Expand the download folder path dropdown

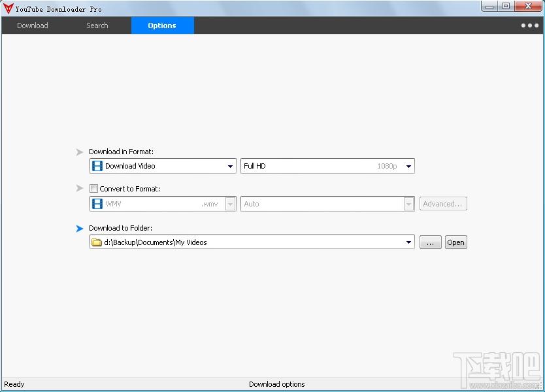pos(409,242)
